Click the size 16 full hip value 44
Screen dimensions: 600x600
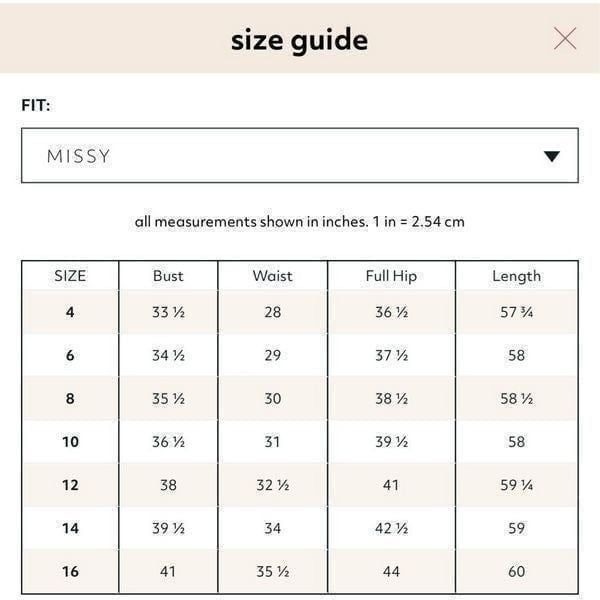(x=391, y=571)
